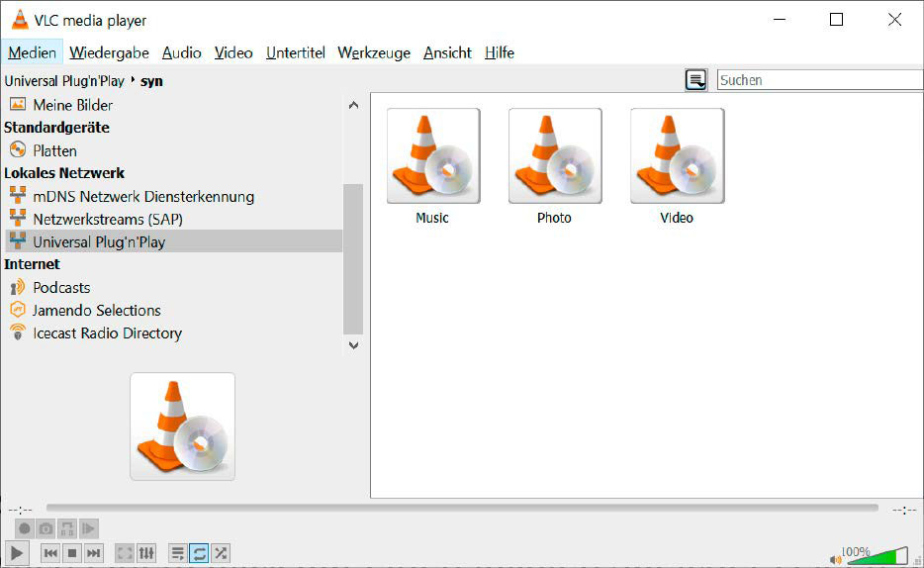This screenshot has width=924, height=568.
Task: Skip to next track button
Action: tap(93, 553)
